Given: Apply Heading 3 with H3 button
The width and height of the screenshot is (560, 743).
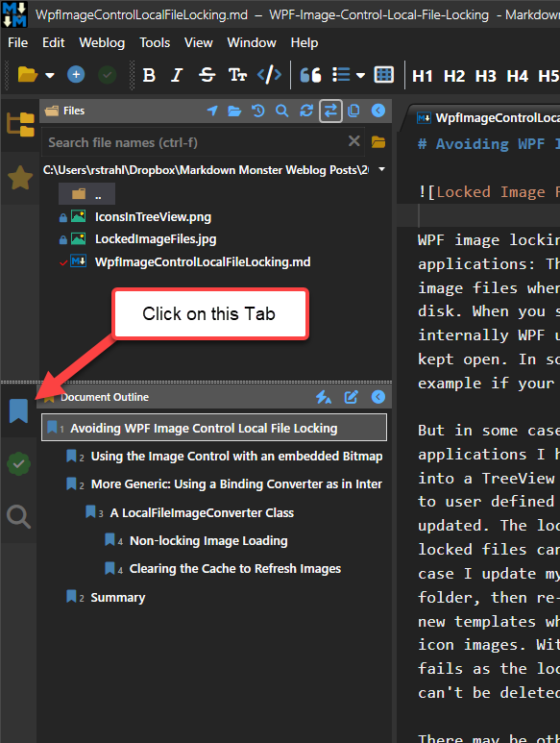Looking at the screenshot, I should (x=486, y=76).
